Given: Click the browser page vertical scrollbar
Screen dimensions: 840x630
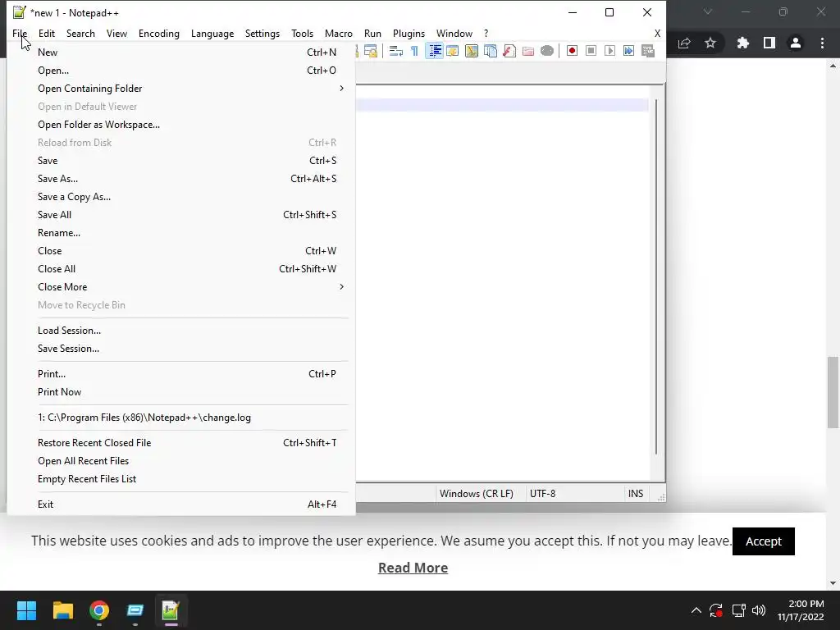Looking at the screenshot, I should (x=833, y=393).
